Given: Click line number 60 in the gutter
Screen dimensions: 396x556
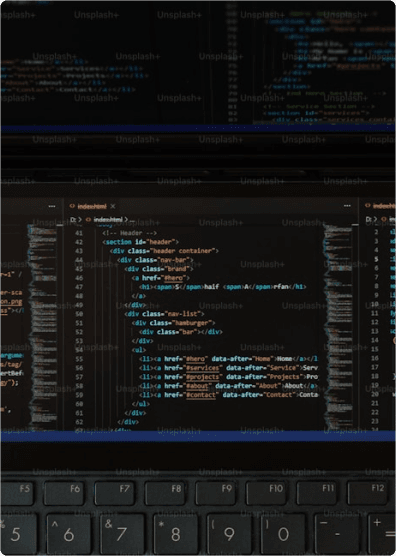Looking at the screenshot, I should (79, 404).
